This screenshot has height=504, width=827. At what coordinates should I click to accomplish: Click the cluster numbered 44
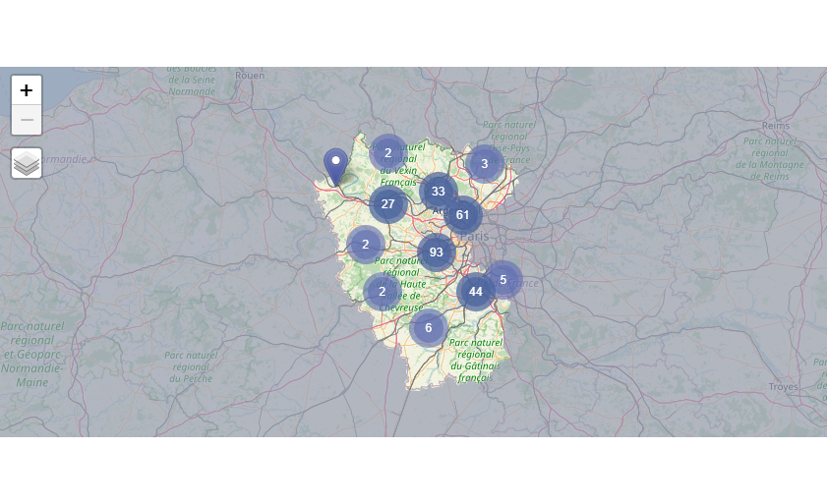[475, 292]
